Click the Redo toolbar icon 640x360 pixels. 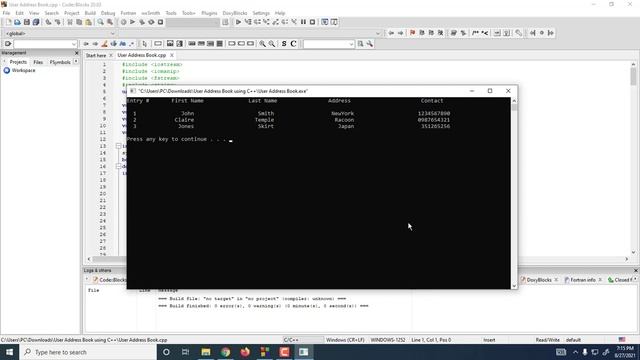click(x=58, y=22)
